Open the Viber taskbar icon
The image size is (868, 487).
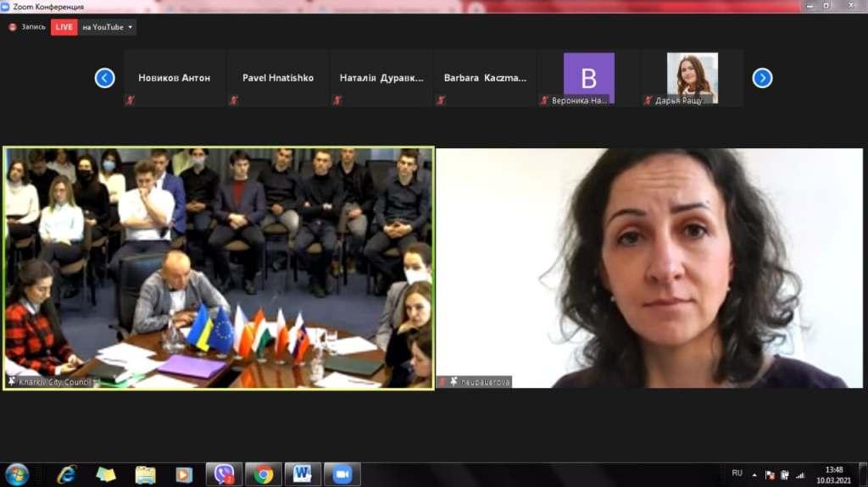(224, 474)
